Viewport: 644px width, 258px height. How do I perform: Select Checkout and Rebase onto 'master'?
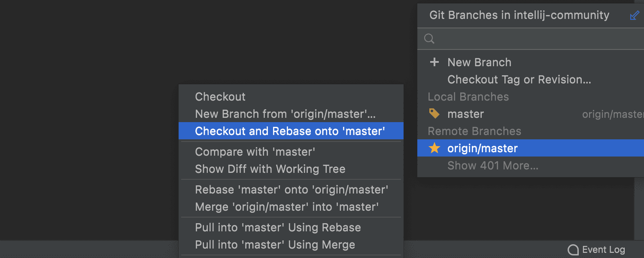click(291, 131)
